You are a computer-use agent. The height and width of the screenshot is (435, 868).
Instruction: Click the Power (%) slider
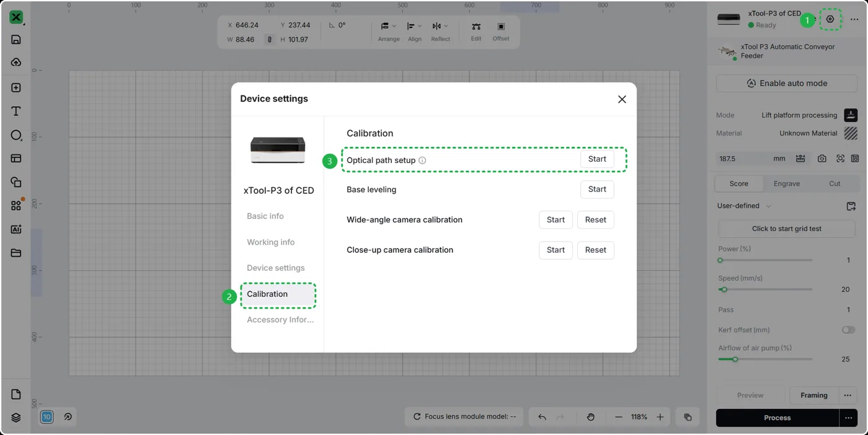765,260
